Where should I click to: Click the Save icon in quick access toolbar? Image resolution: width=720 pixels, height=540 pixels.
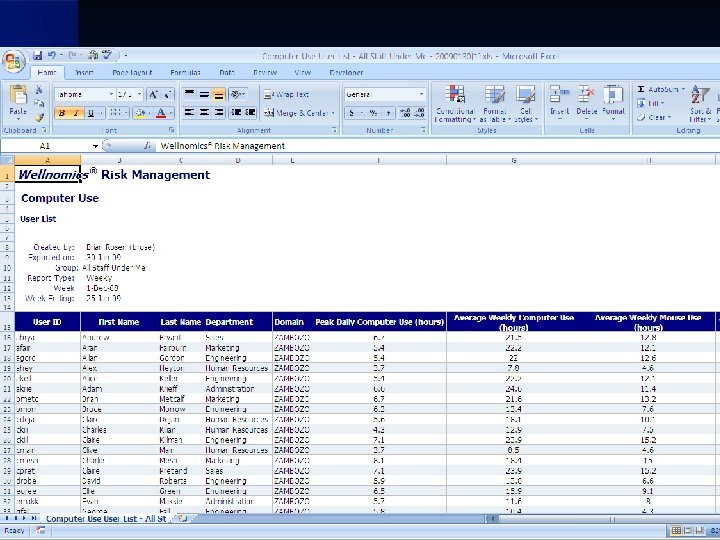point(38,56)
